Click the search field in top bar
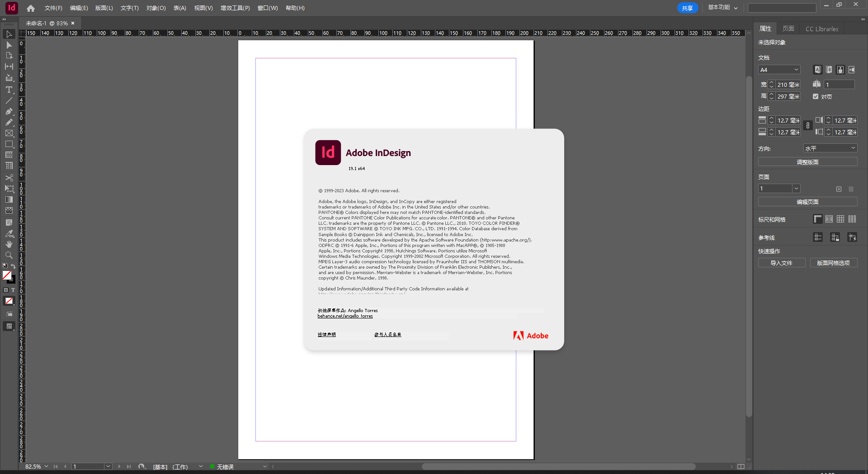The width and height of the screenshot is (868, 474). point(782,8)
